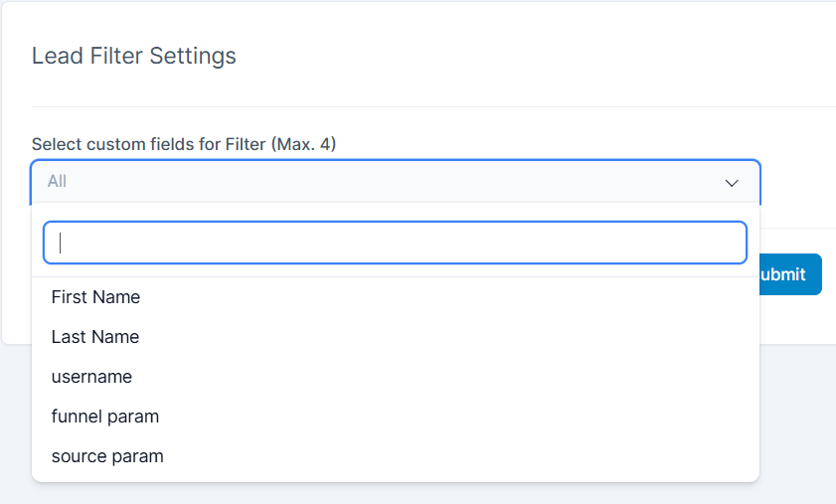The image size is (836, 504).
Task: Focus the option filter text field
Action: click(x=395, y=243)
